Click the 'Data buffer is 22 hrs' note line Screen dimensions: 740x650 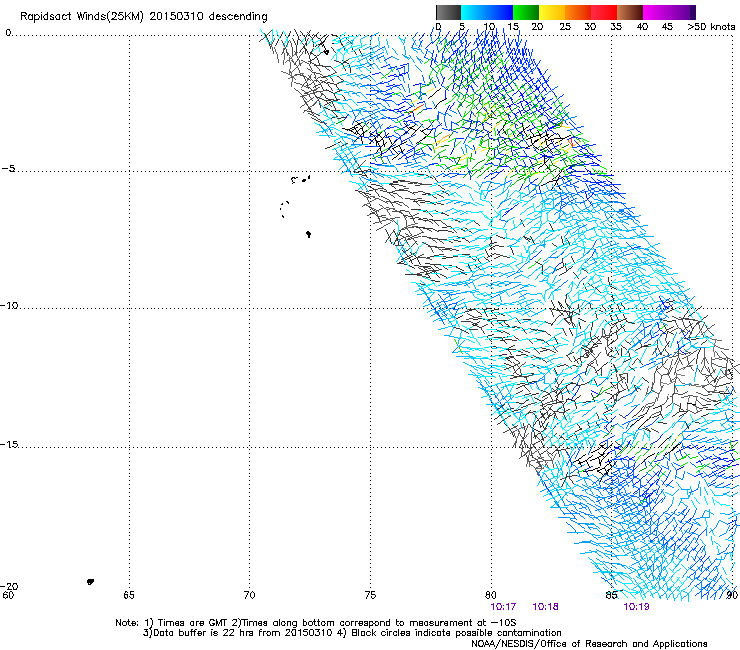(352, 633)
